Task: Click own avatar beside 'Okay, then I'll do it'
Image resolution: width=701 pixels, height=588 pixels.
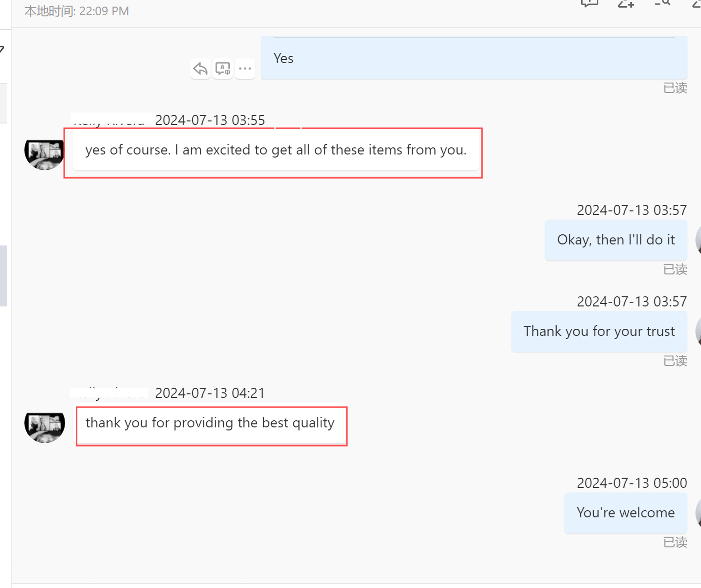Action: tap(697, 241)
